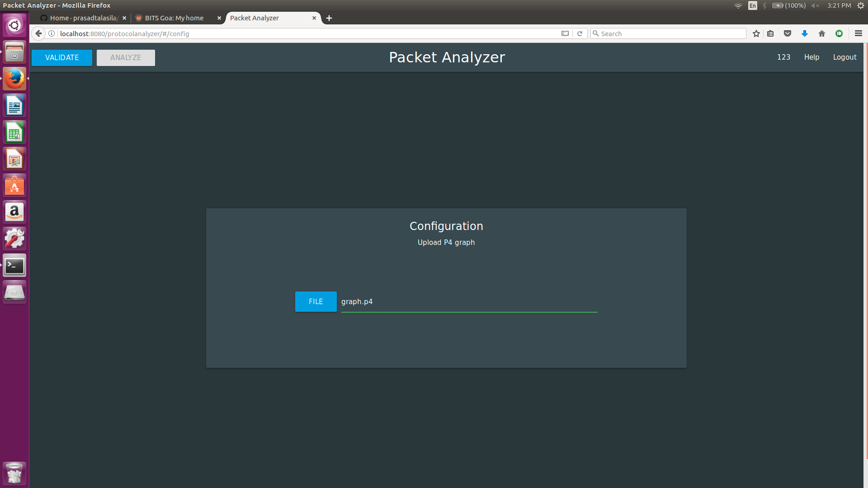Open the Pocket icon in toolbar
868x488 pixels.
[x=788, y=33]
